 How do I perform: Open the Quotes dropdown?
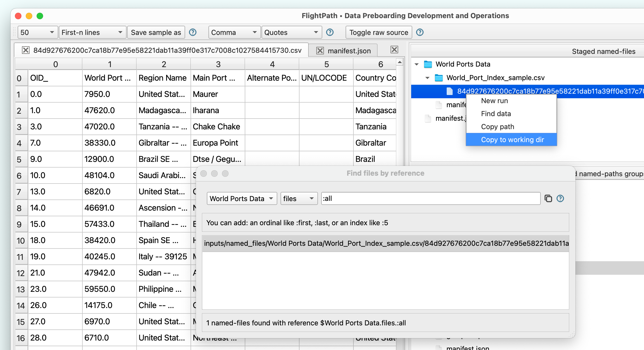pos(292,32)
